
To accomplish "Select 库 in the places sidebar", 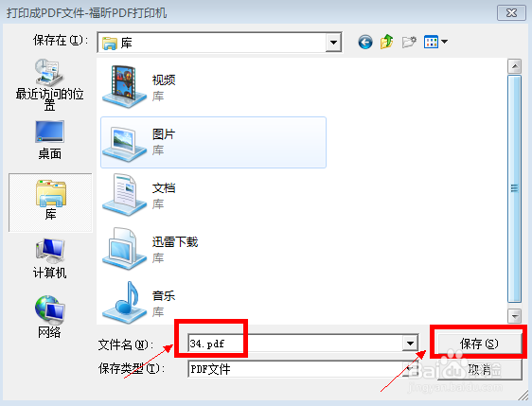I will [x=50, y=203].
